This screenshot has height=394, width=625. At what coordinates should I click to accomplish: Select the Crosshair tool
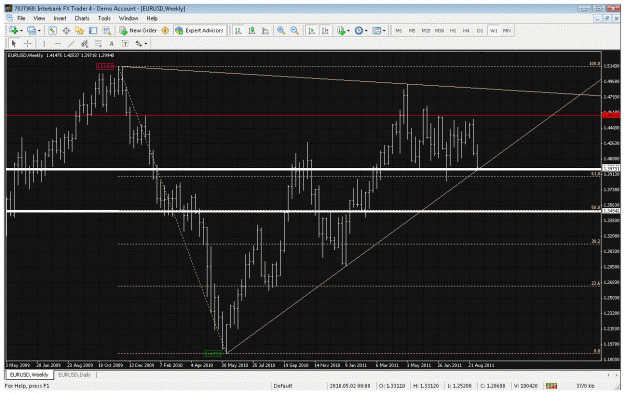[28, 43]
